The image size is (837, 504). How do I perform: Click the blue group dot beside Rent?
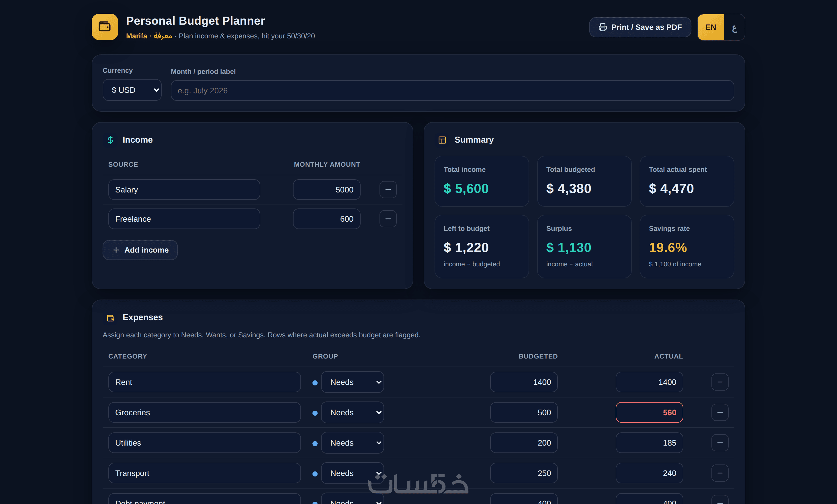(x=315, y=383)
